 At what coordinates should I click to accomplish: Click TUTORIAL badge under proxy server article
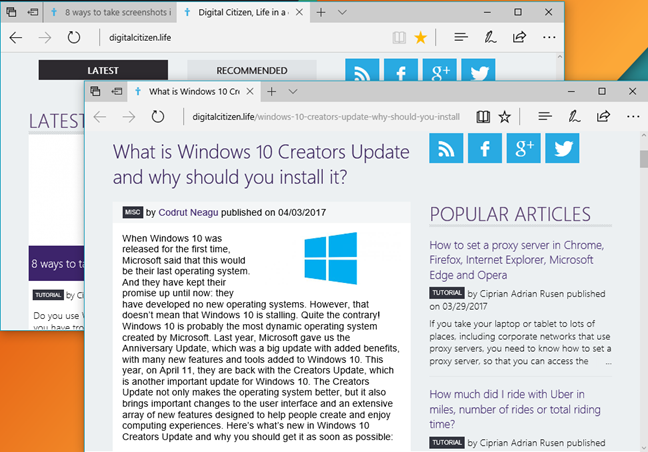[x=447, y=293]
